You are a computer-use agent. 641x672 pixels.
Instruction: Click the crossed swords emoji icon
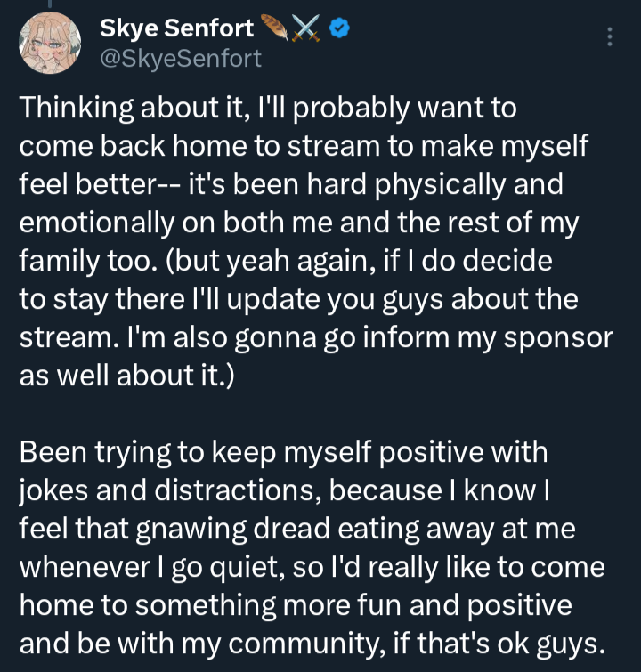click(307, 28)
